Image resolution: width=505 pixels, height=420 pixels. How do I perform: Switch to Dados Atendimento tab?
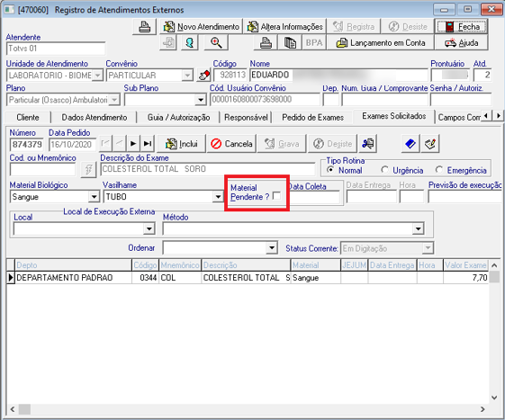click(94, 118)
